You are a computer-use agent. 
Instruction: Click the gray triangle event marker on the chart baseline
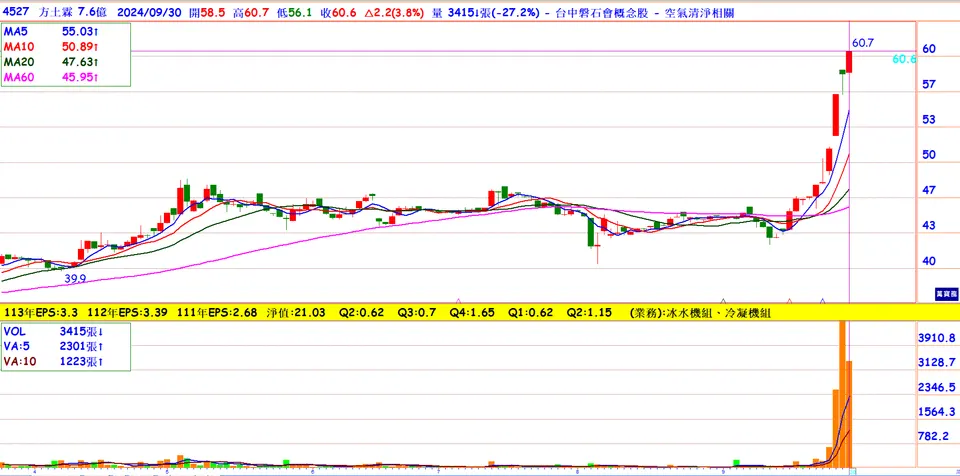(723, 301)
